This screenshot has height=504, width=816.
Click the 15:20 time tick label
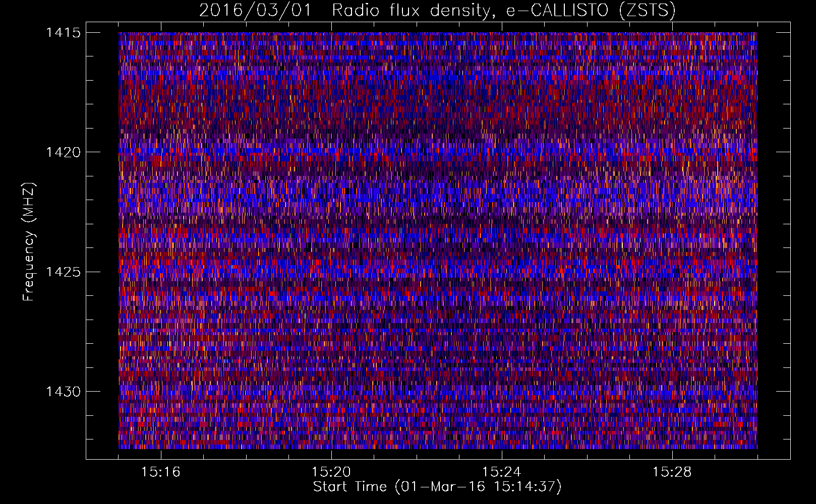point(331,472)
